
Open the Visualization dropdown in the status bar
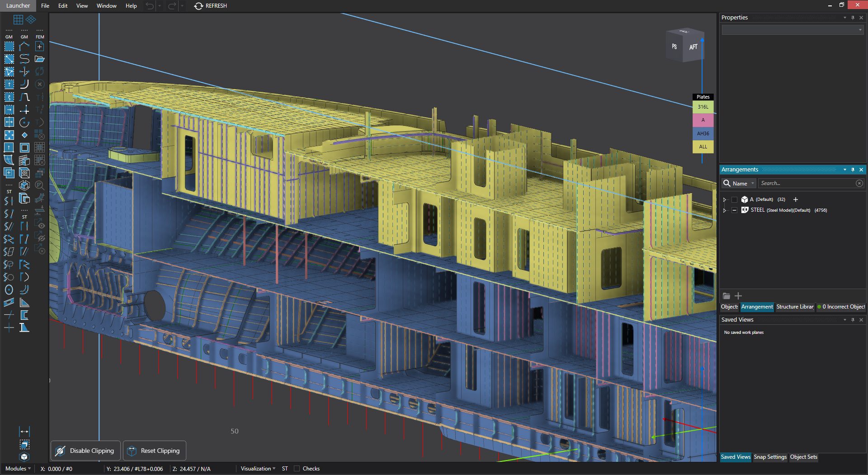[x=257, y=468]
